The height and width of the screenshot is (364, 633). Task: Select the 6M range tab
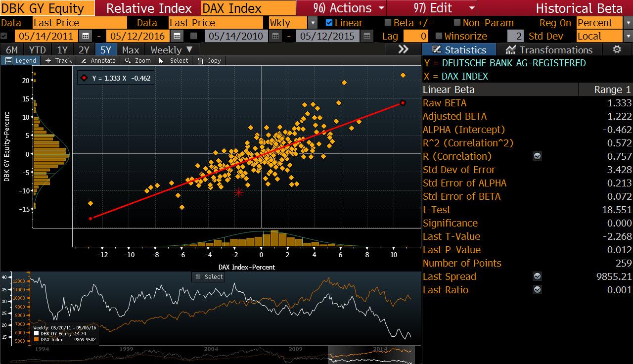coord(12,50)
